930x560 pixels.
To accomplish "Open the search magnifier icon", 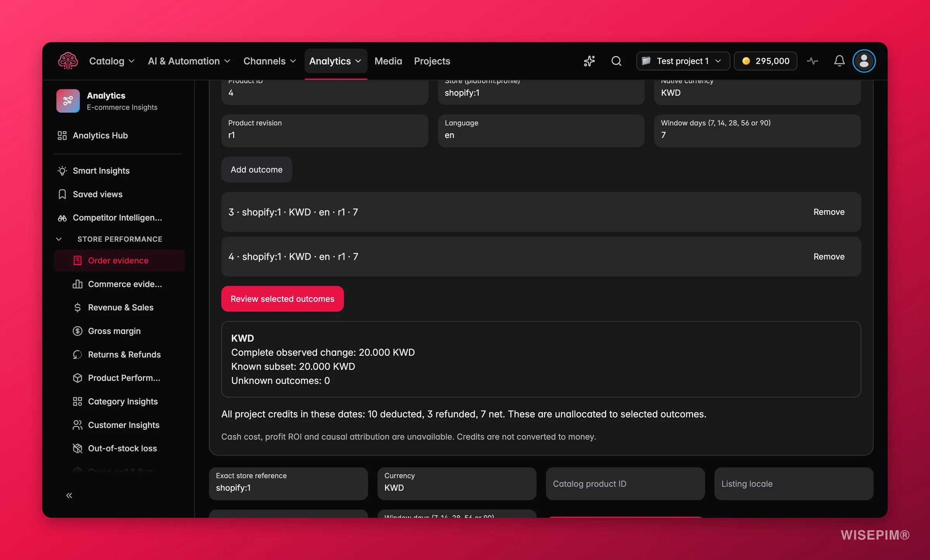I will click(616, 61).
